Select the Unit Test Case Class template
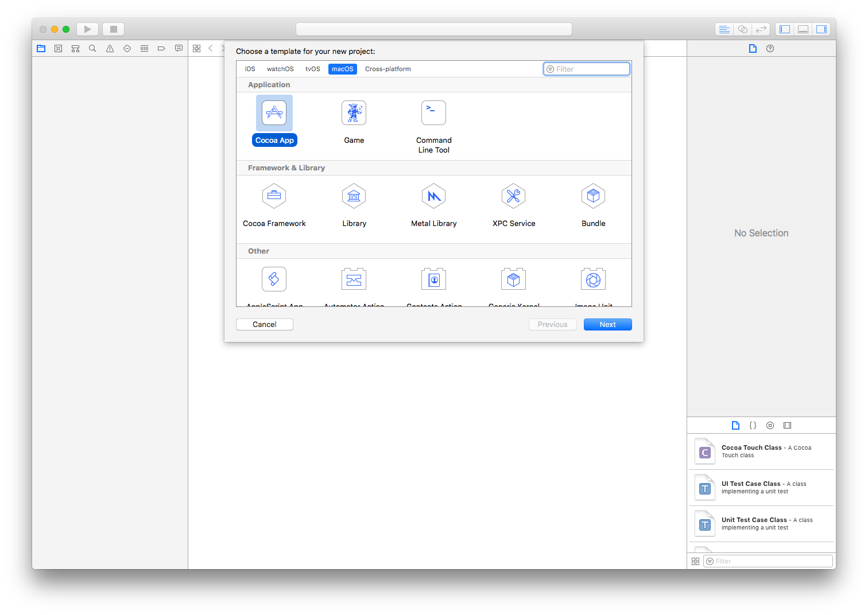Viewport: 868px width, 615px height. click(761, 523)
